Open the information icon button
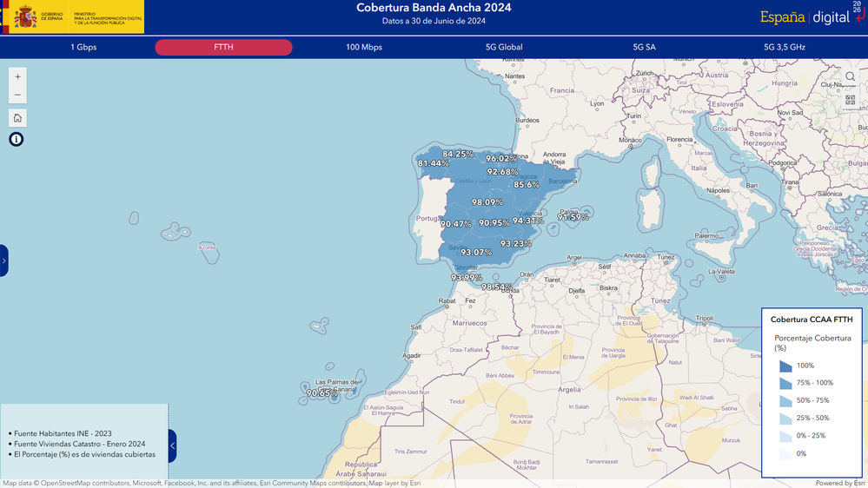Image resolution: width=868 pixels, height=488 pixels. point(17,139)
